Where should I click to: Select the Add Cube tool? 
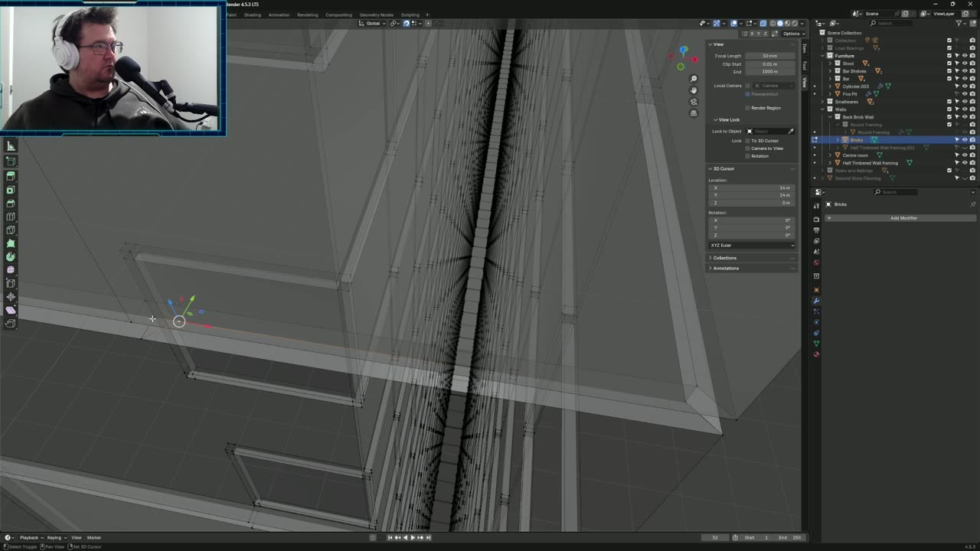(11, 161)
